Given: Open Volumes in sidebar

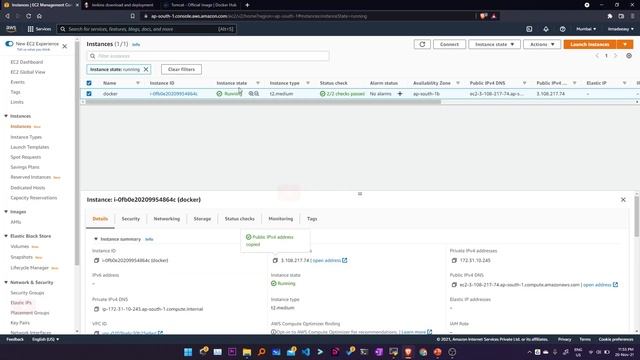Looking at the screenshot, I should (20, 247).
